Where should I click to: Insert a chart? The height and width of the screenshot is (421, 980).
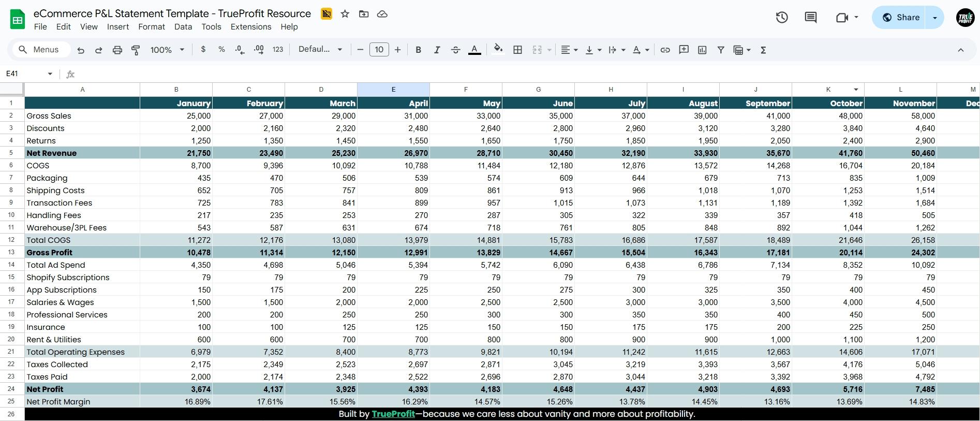pos(702,50)
